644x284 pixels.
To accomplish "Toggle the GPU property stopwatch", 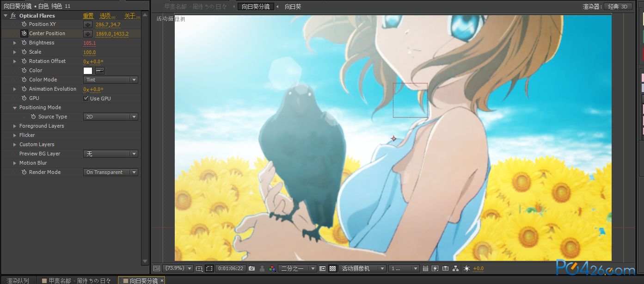I will (24, 98).
